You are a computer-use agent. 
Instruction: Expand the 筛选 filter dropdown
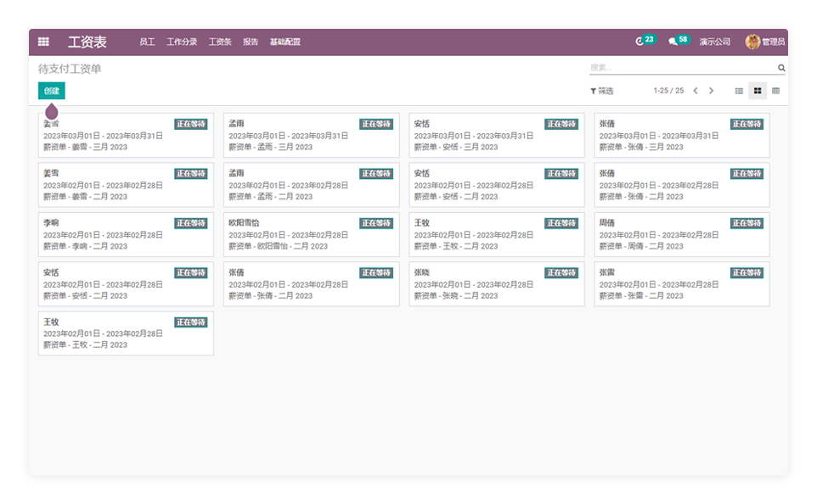coord(601,91)
